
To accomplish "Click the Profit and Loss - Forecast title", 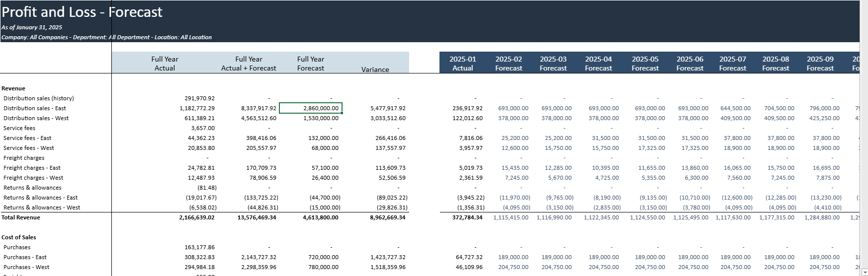I will pyautogui.click(x=82, y=12).
